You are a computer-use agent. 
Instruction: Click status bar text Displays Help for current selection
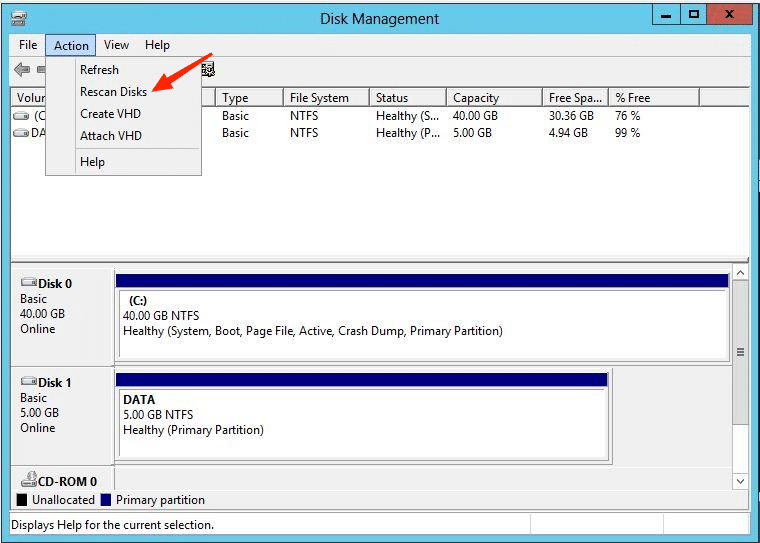pos(112,525)
